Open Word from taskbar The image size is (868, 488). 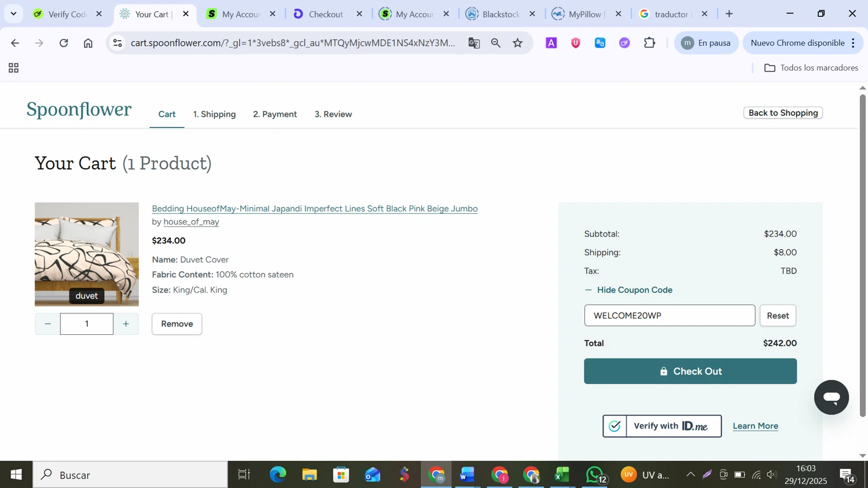point(468,475)
